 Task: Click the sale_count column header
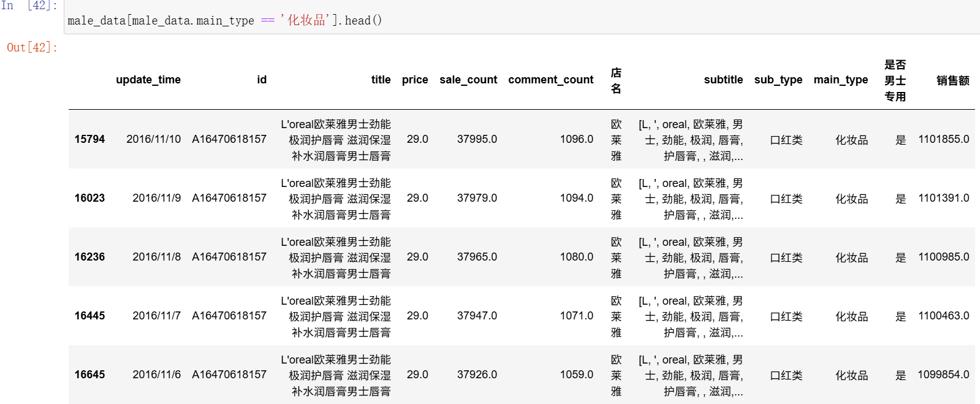[468, 80]
